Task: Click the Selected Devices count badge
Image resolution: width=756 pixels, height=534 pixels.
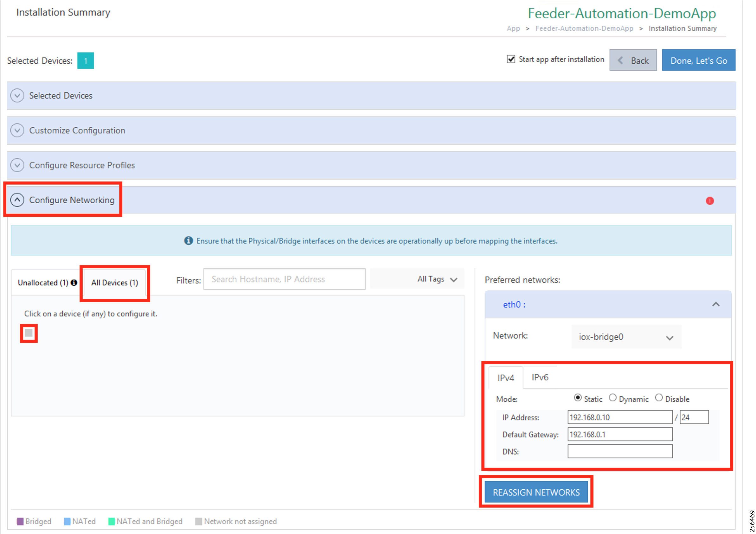Action: coord(86,60)
